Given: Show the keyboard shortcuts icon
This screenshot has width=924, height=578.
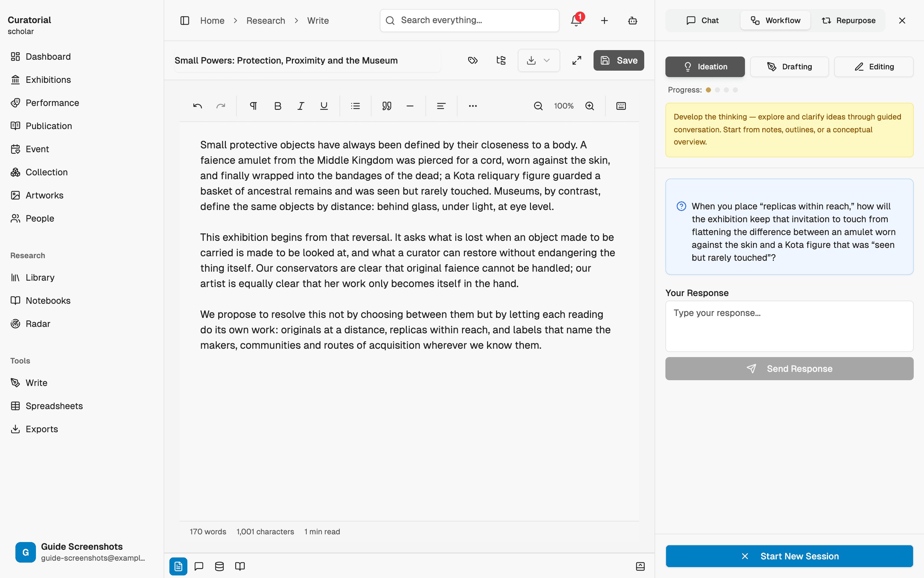Looking at the screenshot, I should point(621,106).
